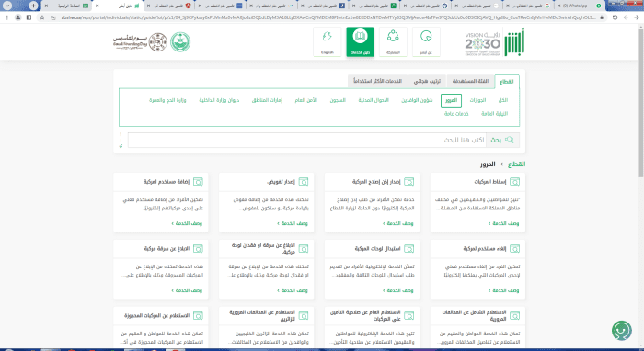Screen dimensions: 644x351
Task: Click the icon on the الاستعلام العام عن صلاحية التأمين card
Action: point(408,316)
